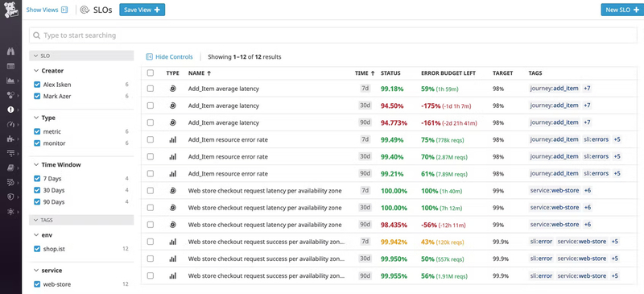Screen dimensions: 644x294
Task: Open the dashboards area-chart sidebar icon
Action: click(10, 81)
